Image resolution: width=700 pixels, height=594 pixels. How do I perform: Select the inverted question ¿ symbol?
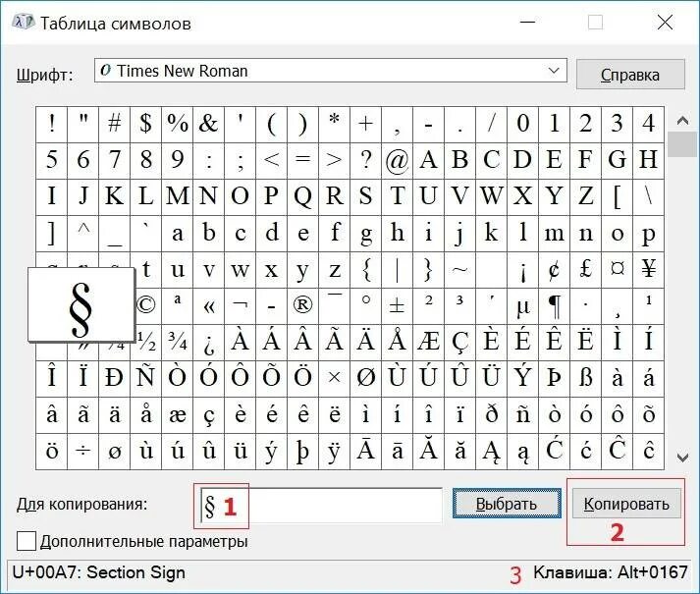coord(208,343)
